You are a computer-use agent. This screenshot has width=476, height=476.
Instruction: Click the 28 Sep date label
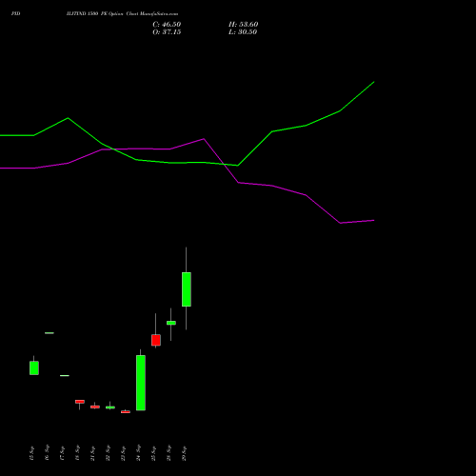pyautogui.click(x=169, y=453)
